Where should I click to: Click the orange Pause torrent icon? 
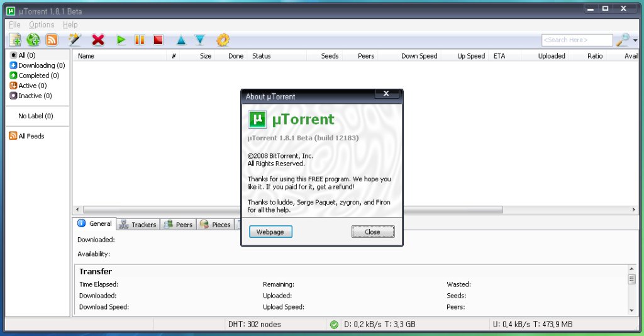pos(140,40)
